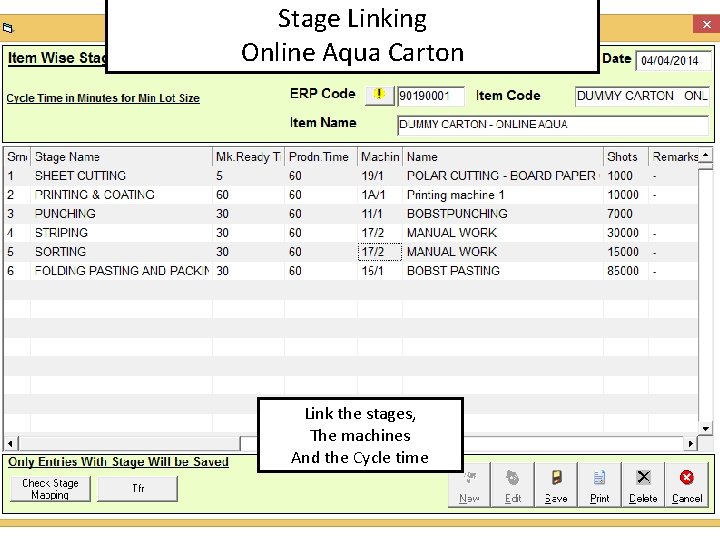Click shots value 15000
720x540 pixels.
[626, 252]
